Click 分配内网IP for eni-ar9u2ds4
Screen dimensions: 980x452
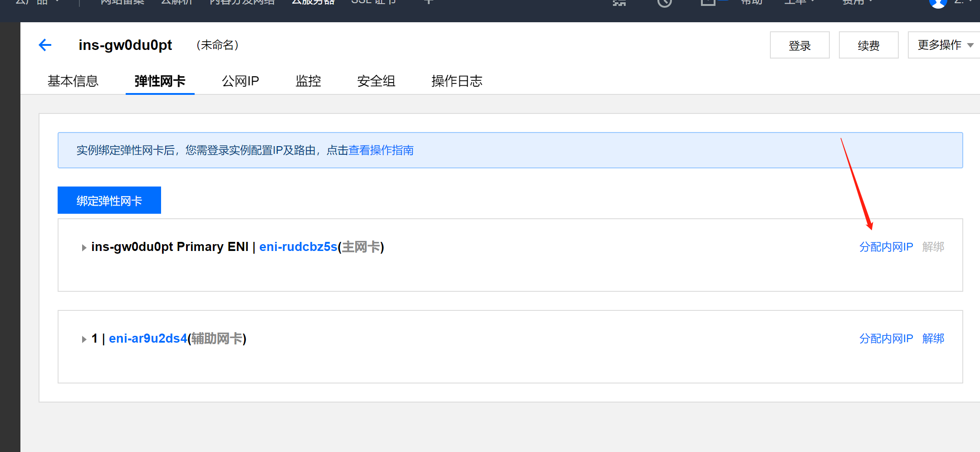pyautogui.click(x=886, y=339)
